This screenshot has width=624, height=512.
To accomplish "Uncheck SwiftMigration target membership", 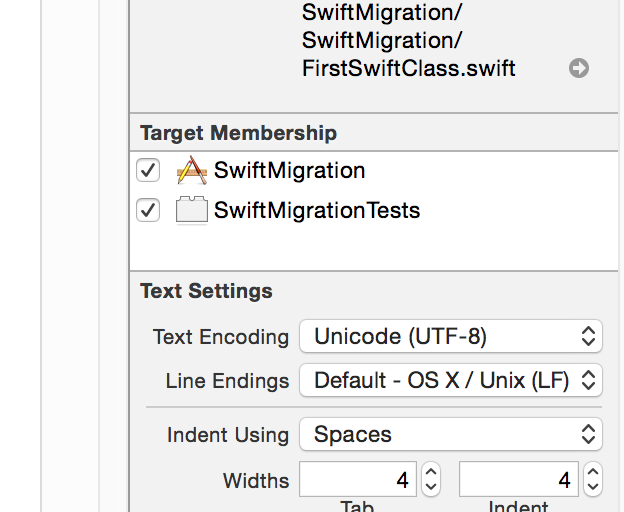I will pos(148,171).
